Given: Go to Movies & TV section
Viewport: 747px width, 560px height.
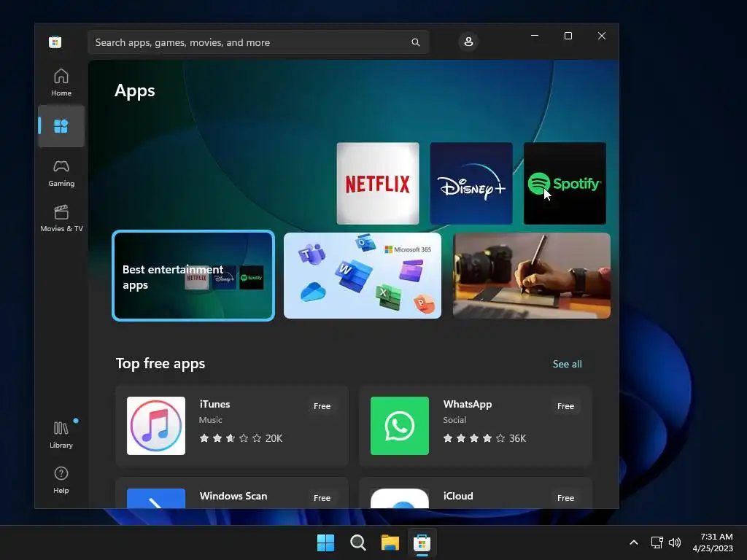Looking at the screenshot, I should pyautogui.click(x=61, y=218).
